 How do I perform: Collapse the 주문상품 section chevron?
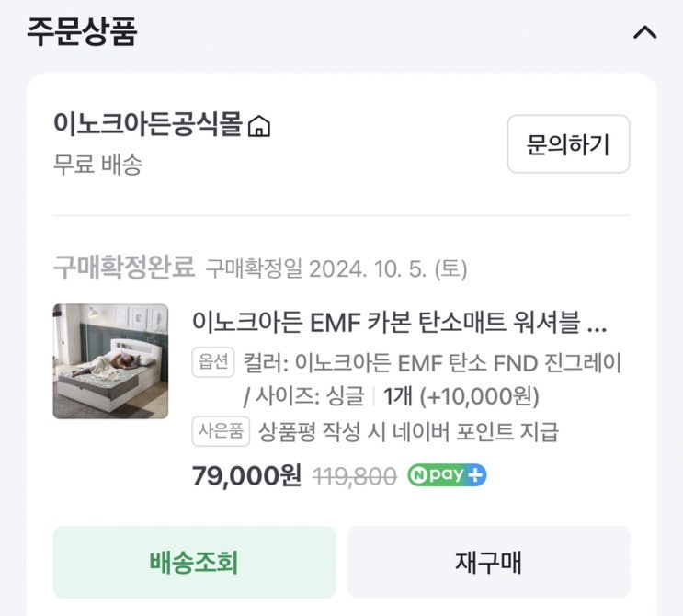click(644, 32)
